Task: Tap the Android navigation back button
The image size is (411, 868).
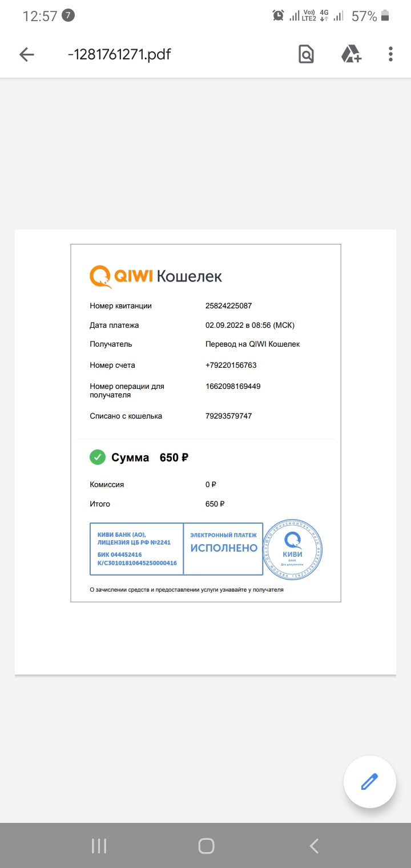Action: [313, 846]
